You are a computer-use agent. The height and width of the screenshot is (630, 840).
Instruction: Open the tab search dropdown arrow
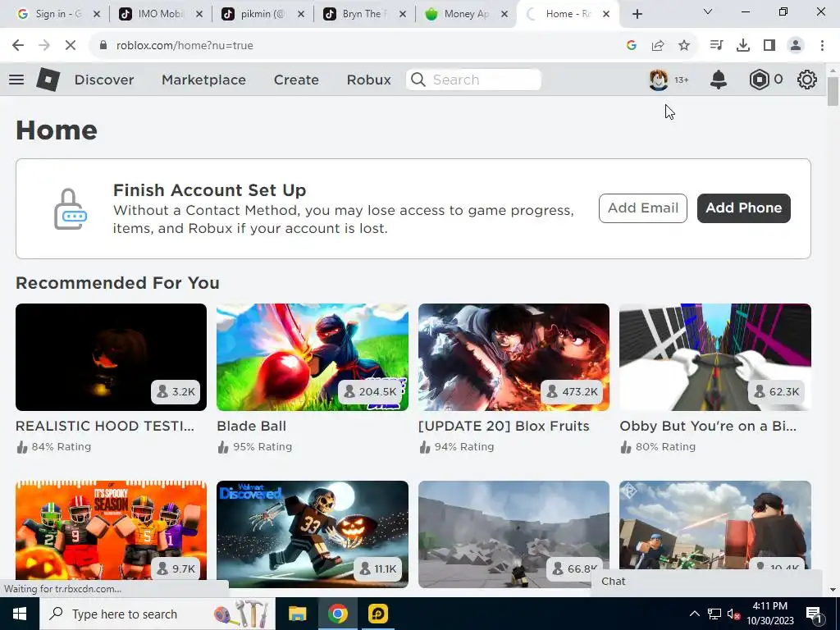point(708,11)
